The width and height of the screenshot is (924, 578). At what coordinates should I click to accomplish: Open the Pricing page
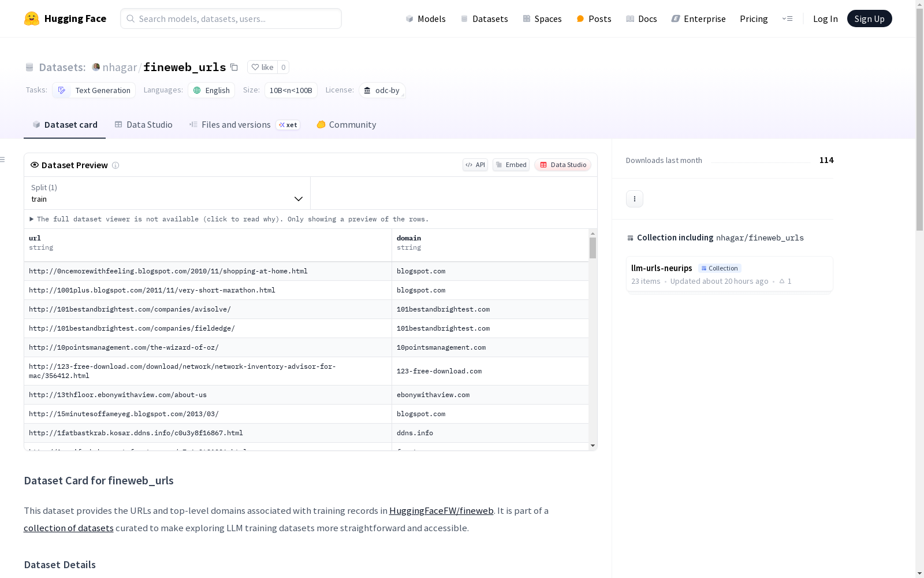click(x=754, y=18)
